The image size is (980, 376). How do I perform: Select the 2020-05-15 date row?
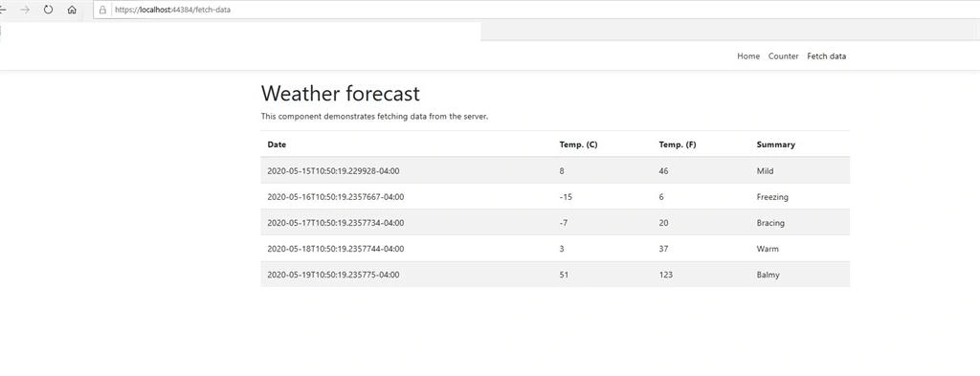coord(555,170)
